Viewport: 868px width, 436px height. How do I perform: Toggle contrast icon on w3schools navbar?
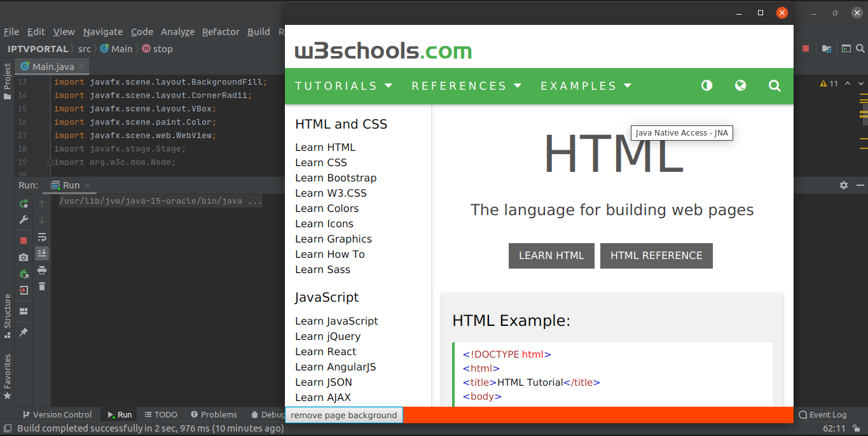(x=706, y=85)
